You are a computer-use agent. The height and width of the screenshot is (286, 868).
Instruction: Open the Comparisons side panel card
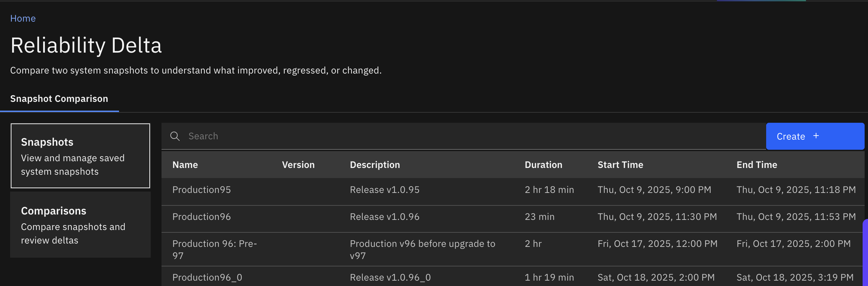(80, 225)
